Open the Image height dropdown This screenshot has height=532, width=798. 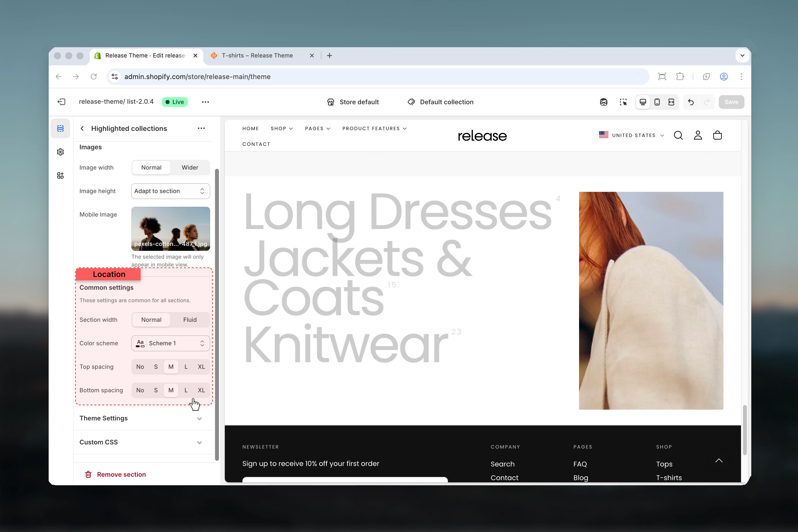(x=171, y=191)
